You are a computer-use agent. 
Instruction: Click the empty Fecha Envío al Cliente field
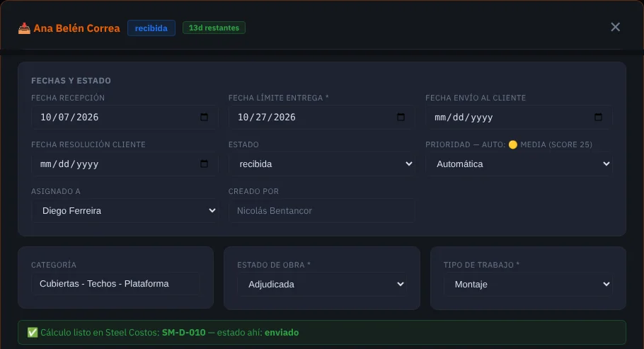[519, 117]
